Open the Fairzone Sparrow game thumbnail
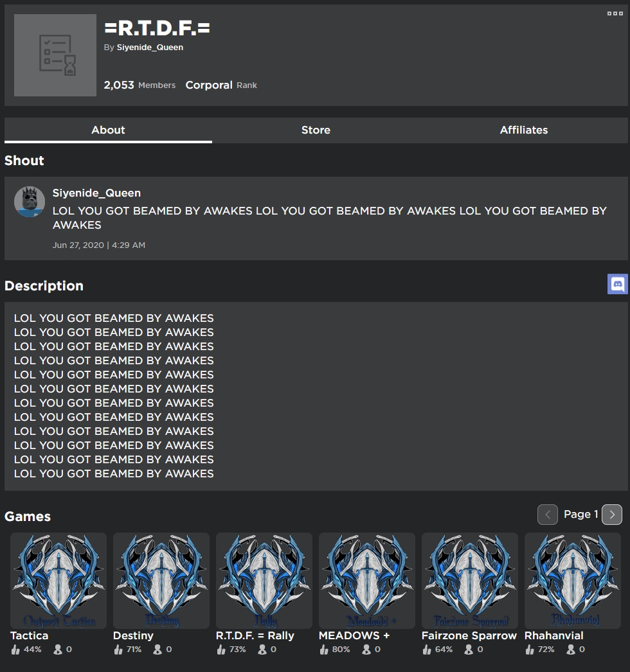Image resolution: width=630 pixels, height=672 pixels. [x=470, y=581]
